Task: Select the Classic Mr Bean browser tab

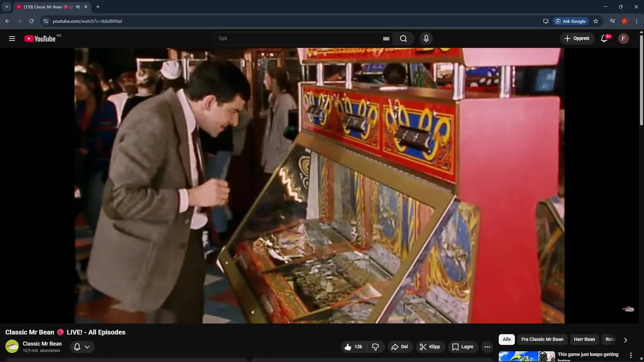Action: pos(52,7)
